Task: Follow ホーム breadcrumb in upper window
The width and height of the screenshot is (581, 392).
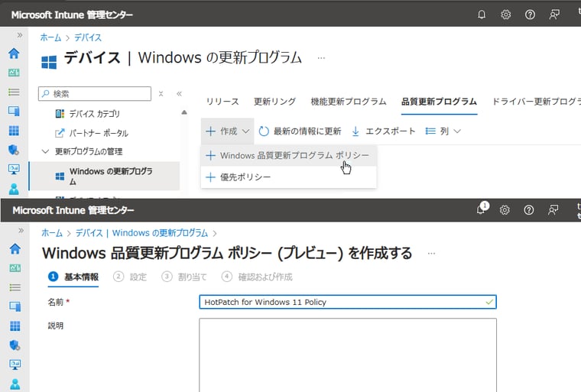Action: click(50, 37)
